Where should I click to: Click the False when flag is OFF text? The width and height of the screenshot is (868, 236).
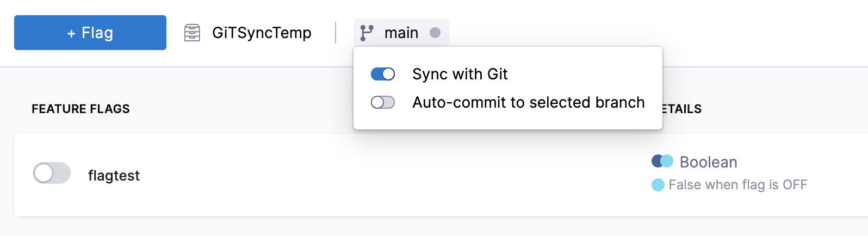pyautogui.click(x=738, y=185)
